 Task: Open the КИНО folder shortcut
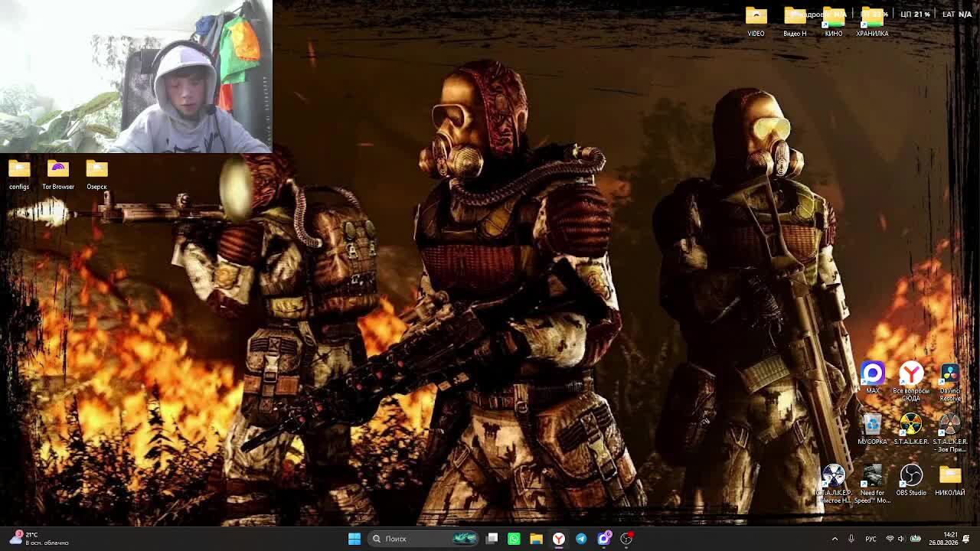point(834,21)
